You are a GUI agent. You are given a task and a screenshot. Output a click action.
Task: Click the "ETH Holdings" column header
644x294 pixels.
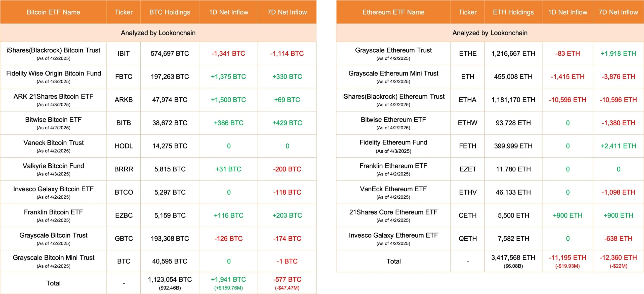513,12
